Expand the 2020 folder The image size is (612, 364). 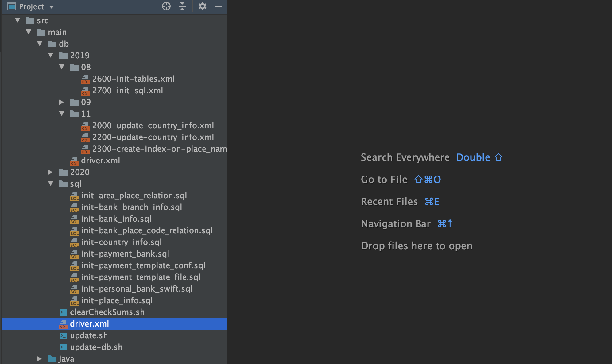pos(50,172)
